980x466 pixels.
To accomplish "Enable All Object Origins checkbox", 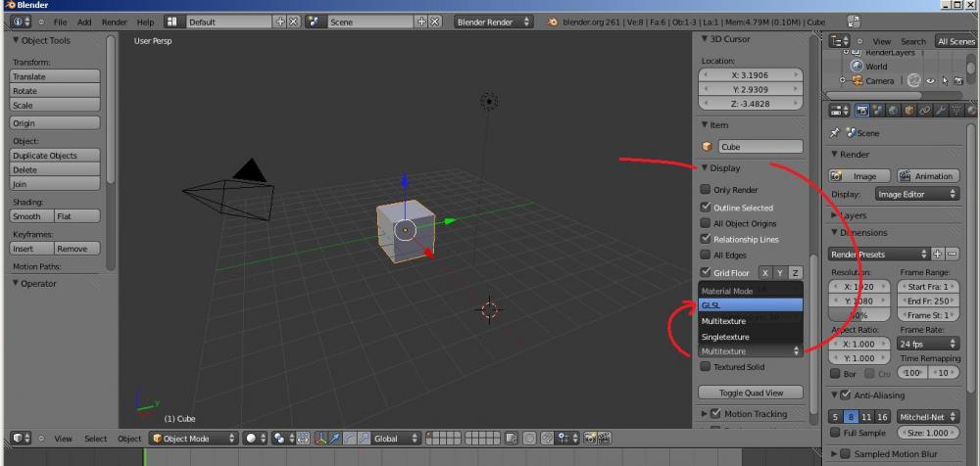I will coord(706,223).
